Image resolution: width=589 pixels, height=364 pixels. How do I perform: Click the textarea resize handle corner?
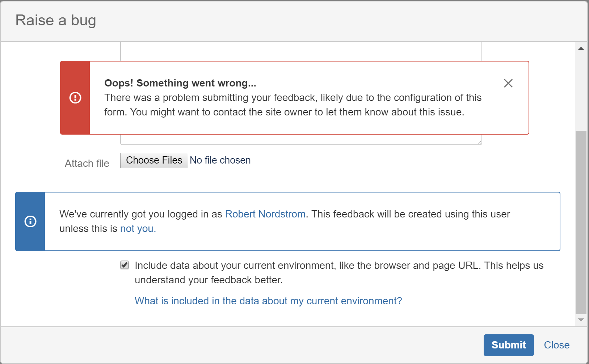click(479, 142)
